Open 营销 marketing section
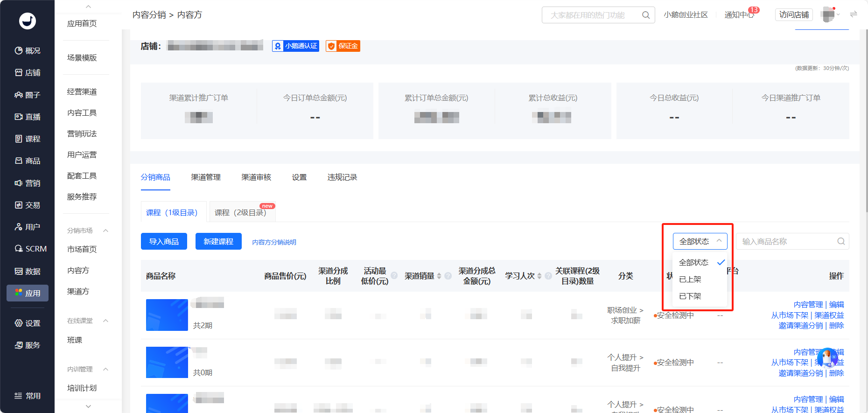The width and height of the screenshot is (868, 413). (x=28, y=183)
